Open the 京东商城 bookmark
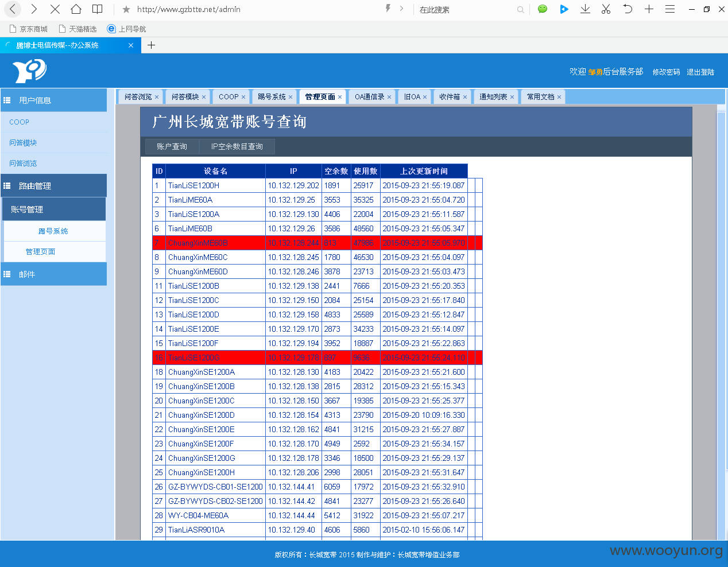 coord(29,29)
